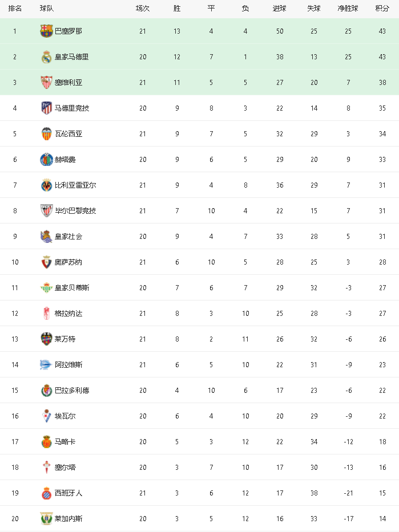Click the 排名 column header

[x=15, y=9]
